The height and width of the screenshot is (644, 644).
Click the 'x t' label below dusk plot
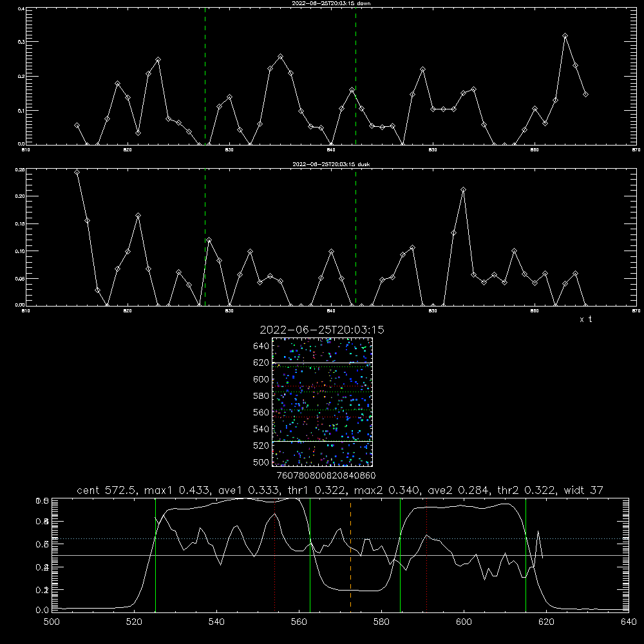coord(585,319)
